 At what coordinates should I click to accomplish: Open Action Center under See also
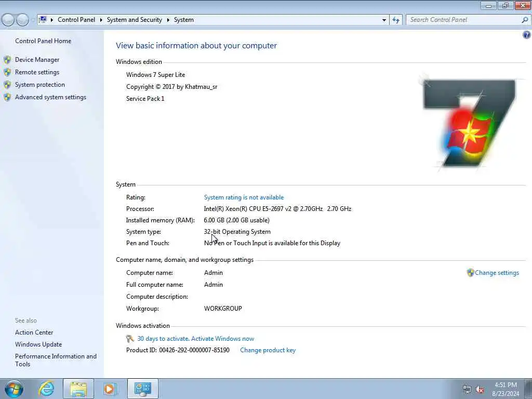click(34, 332)
